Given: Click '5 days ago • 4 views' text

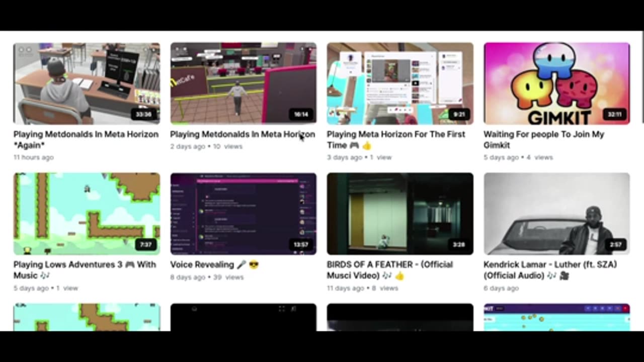Looking at the screenshot, I should pyautogui.click(x=518, y=157).
